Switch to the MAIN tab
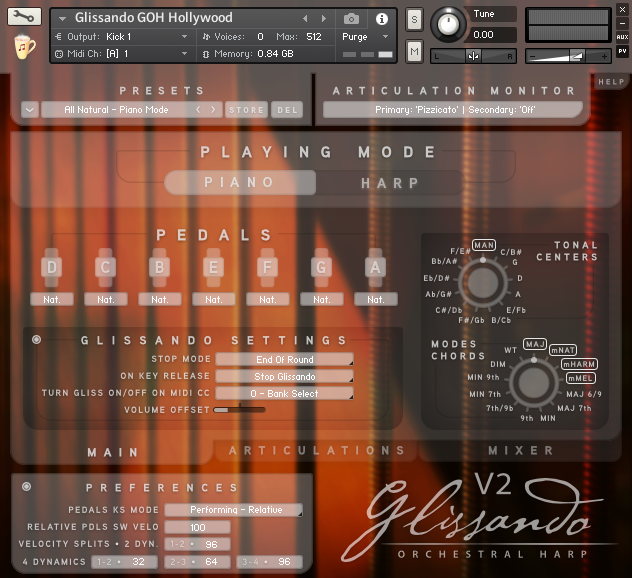Image resolution: width=632 pixels, height=578 pixels. pyautogui.click(x=112, y=452)
